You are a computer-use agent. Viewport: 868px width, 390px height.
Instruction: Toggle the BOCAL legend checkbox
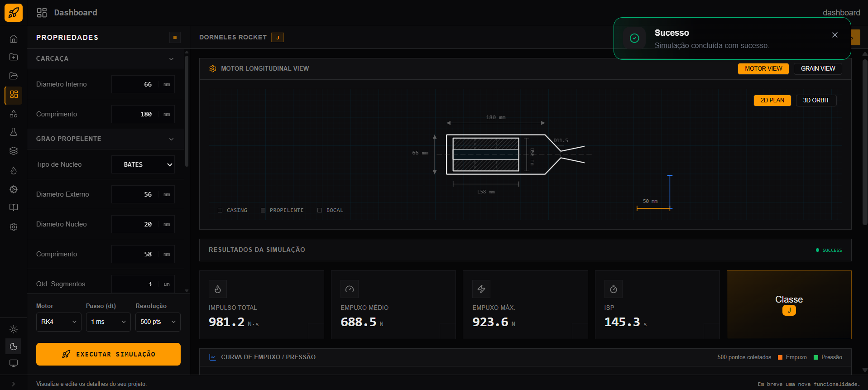320,210
